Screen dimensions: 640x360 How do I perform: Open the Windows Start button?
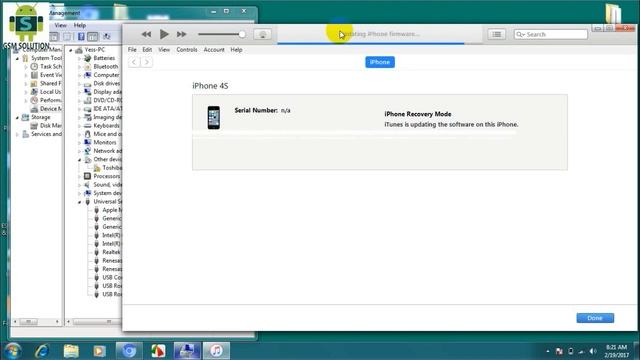(x=13, y=351)
